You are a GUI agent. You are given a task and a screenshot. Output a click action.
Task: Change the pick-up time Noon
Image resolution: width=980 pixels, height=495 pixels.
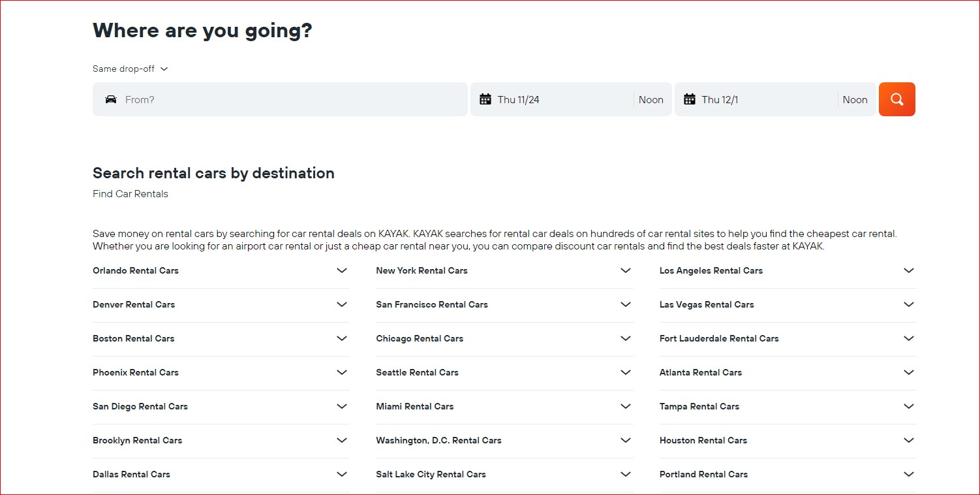(x=651, y=99)
